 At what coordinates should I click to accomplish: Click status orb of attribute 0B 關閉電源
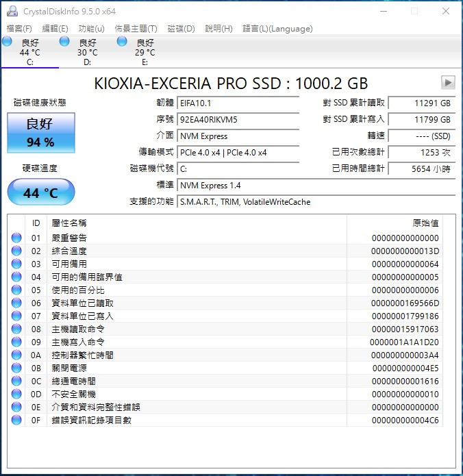[16, 368]
